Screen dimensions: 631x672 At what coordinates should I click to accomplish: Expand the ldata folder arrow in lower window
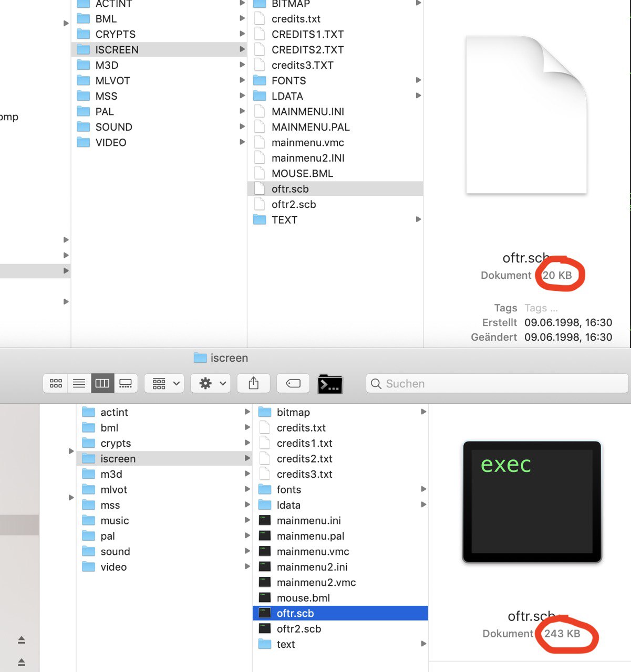point(423,505)
